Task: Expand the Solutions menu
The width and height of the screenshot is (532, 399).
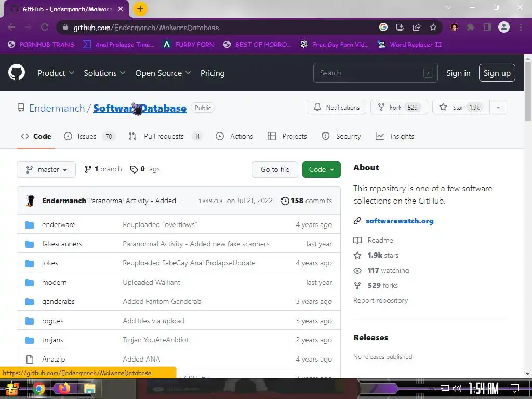Action: pyautogui.click(x=104, y=73)
